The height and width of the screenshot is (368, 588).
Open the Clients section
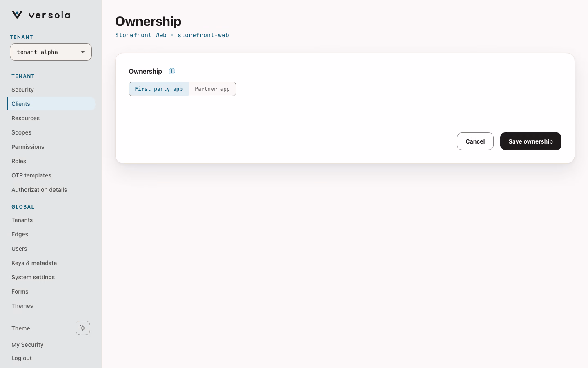51,104
